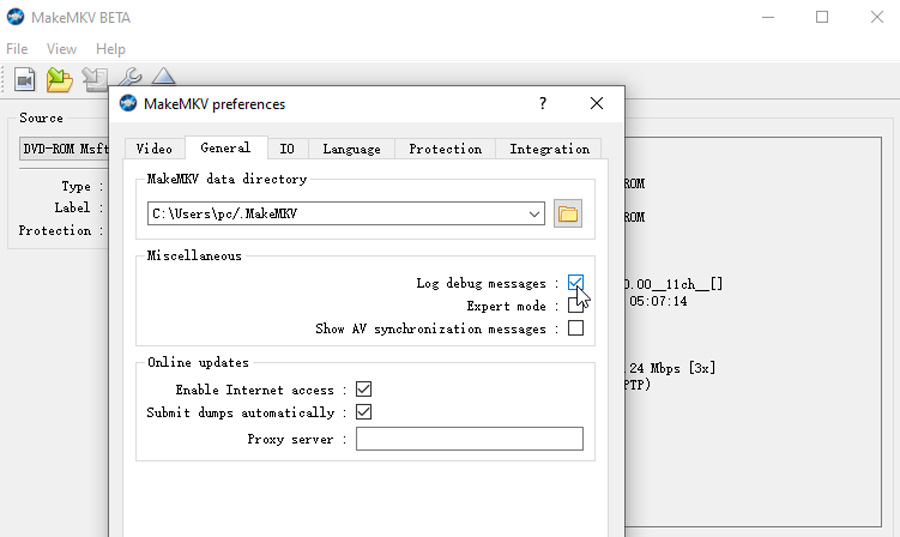The width and height of the screenshot is (900, 537).
Task: Switch to the IO tab
Action: [288, 149]
